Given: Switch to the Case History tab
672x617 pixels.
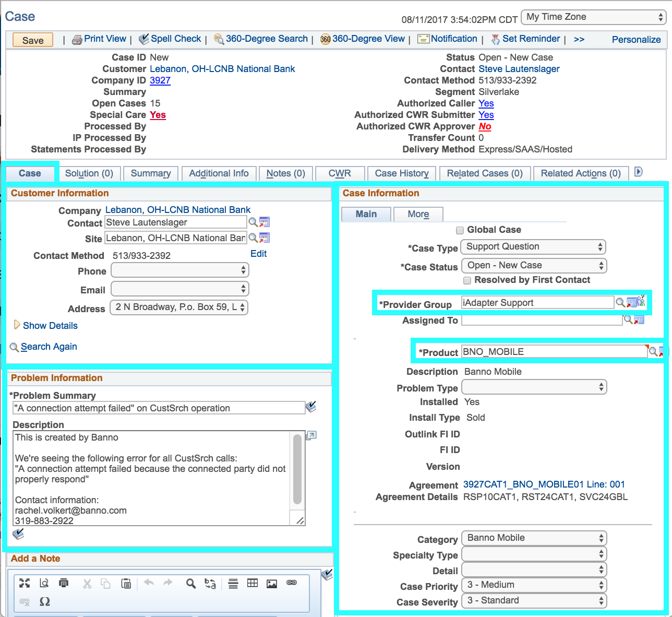Looking at the screenshot, I should pos(402,173).
